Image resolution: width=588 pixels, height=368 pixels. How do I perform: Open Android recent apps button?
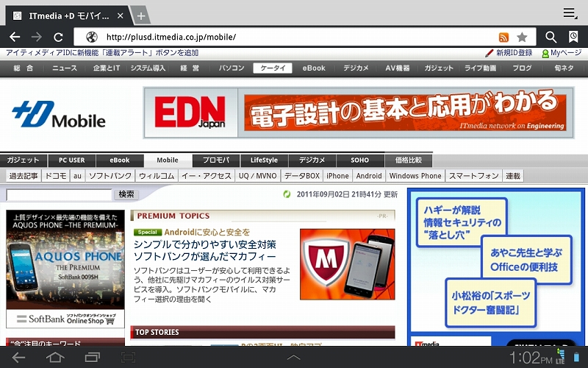pos(92,358)
